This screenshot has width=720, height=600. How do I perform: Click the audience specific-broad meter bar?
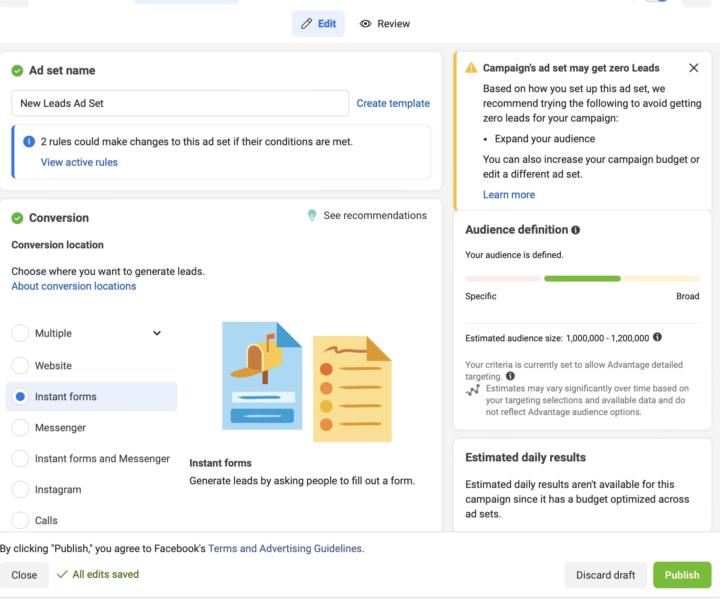coord(582,278)
